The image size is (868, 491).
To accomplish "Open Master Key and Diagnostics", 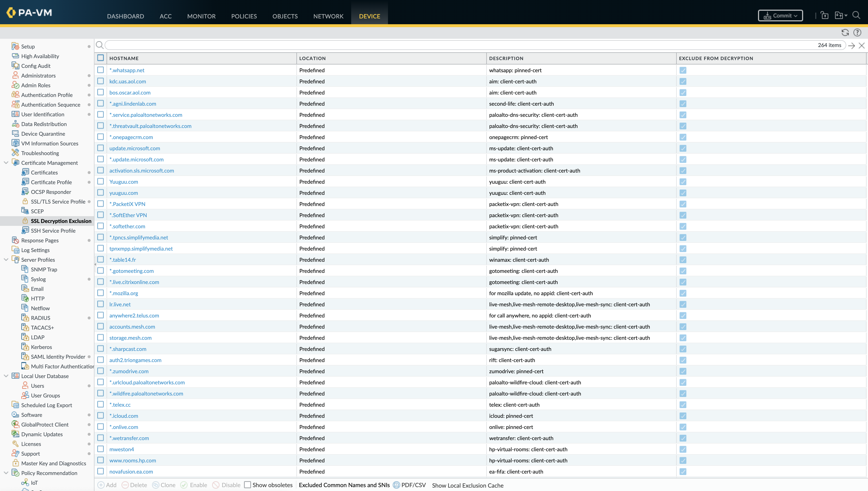I will click(x=54, y=463).
